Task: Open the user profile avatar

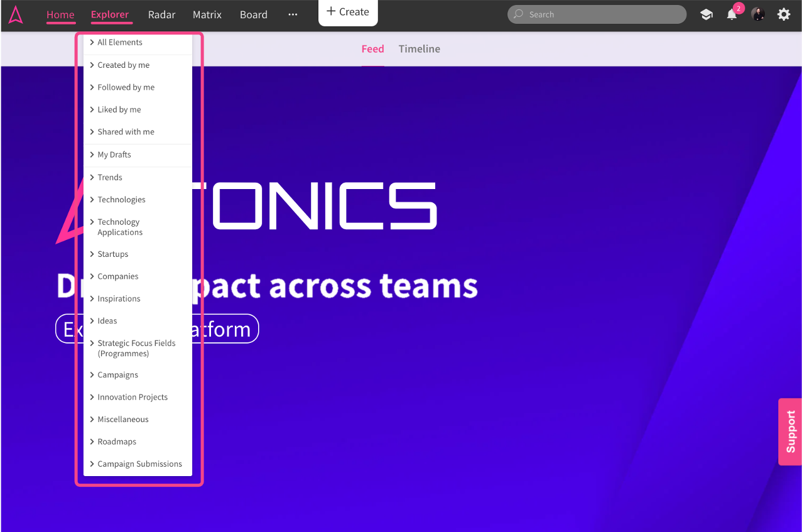Action: 758,14
